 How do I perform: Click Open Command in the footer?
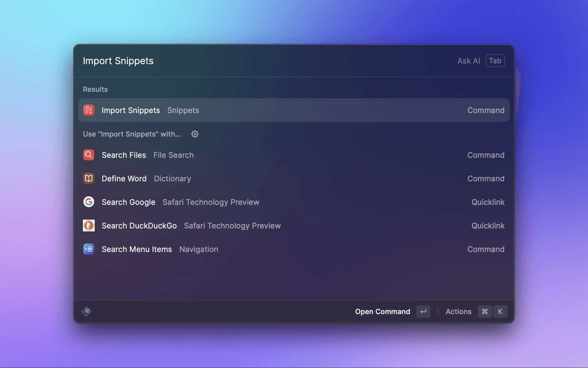(382, 311)
